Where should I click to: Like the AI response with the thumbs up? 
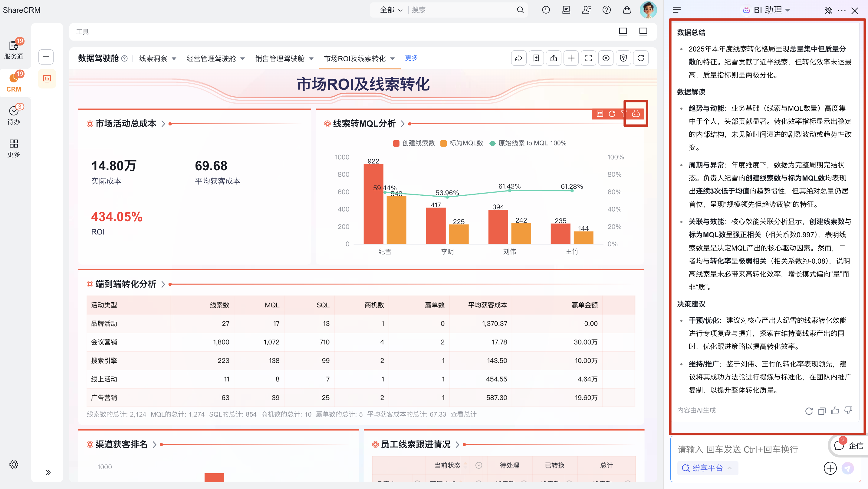[x=835, y=411]
